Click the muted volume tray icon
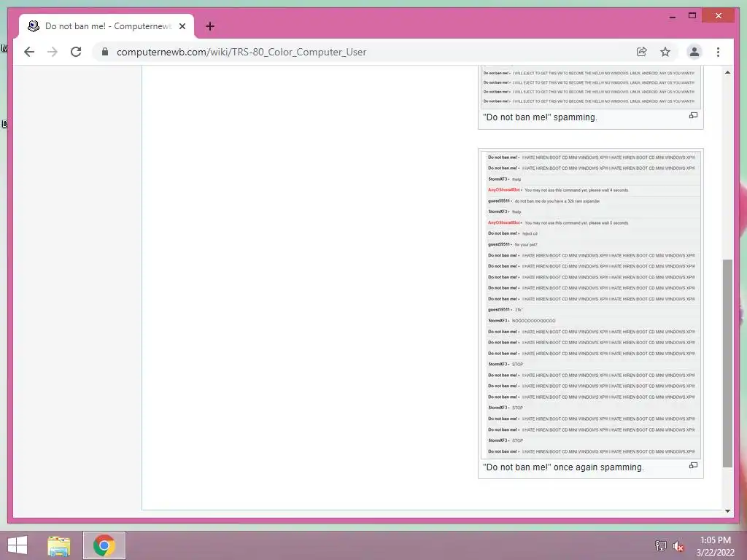This screenshot has height=560, width=747. (x=678, y=545)
